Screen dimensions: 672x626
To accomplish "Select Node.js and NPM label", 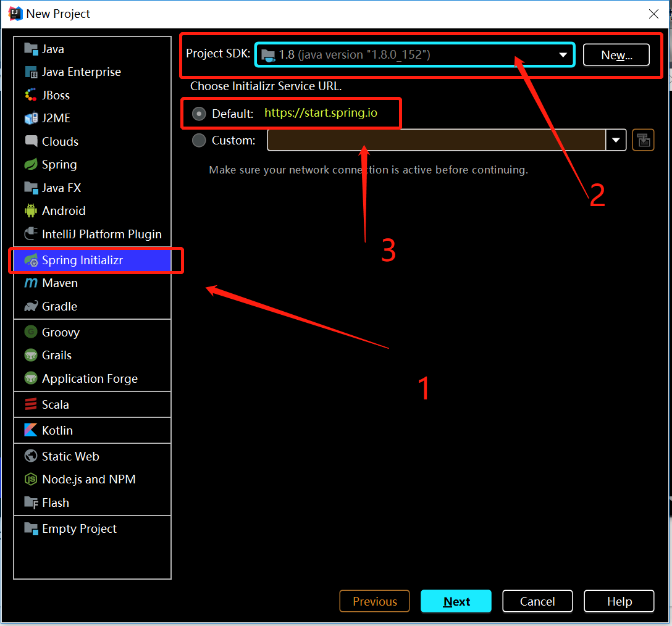I will click(89, 480).
